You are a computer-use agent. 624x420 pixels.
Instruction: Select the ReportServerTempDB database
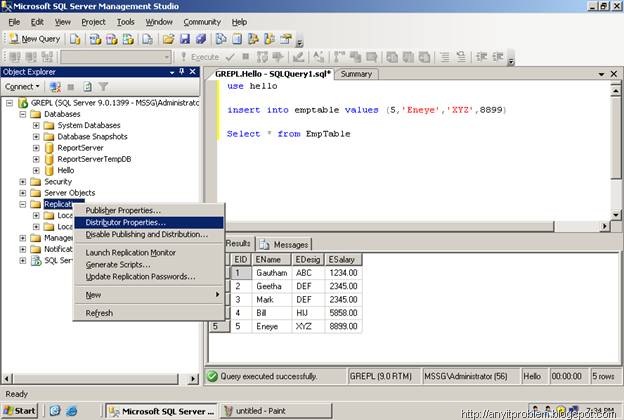click(x=94, y=159)
